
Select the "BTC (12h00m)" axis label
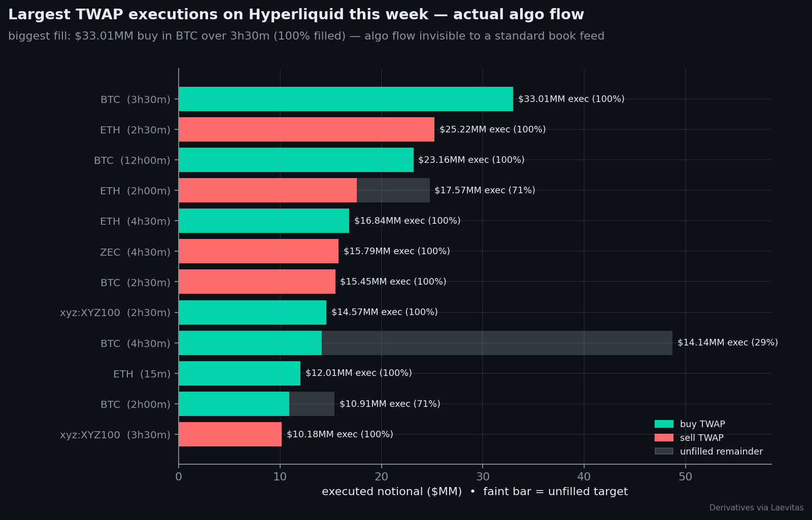click(x=132, y=160)
